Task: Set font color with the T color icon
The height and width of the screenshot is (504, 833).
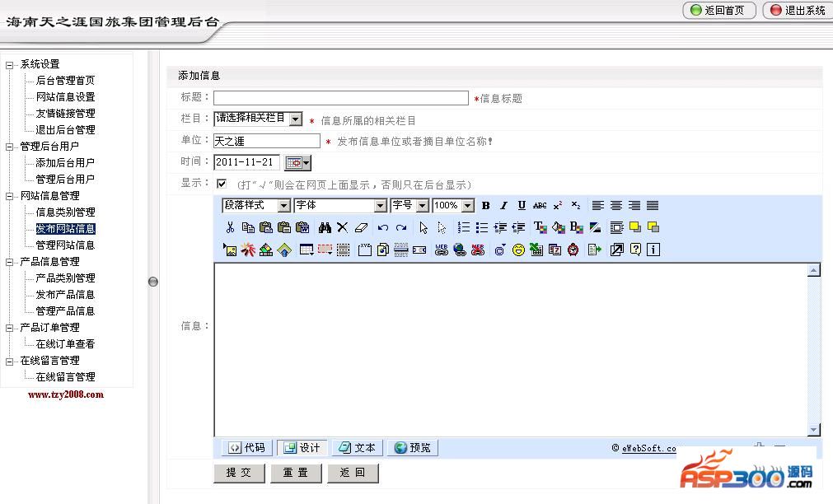Action: click(x=541, y=227)
